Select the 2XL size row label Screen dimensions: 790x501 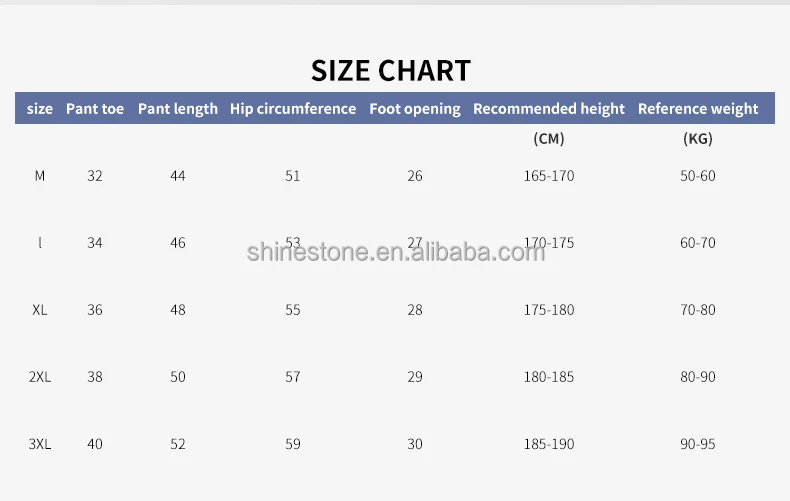(x=40, y=377)
